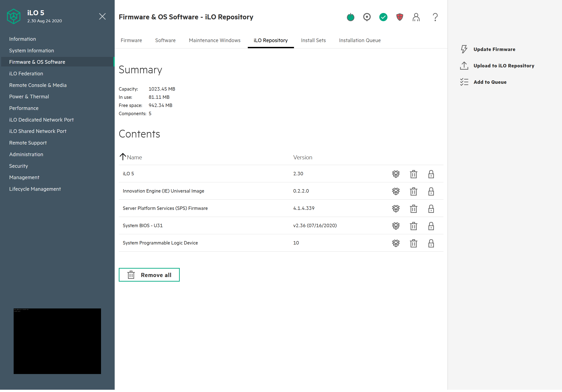Click the Remove all button
This screenshot has height=392, width=562.
click(149, 275)
